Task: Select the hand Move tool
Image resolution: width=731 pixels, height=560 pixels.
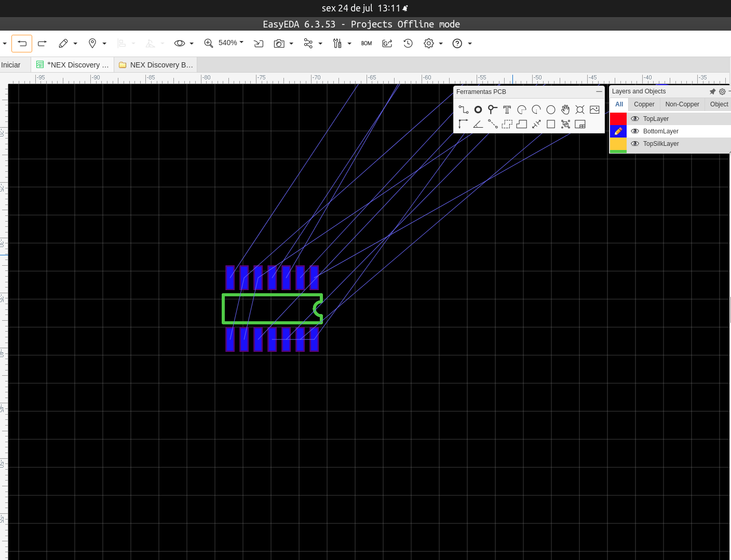Action: tap(565, 110)
